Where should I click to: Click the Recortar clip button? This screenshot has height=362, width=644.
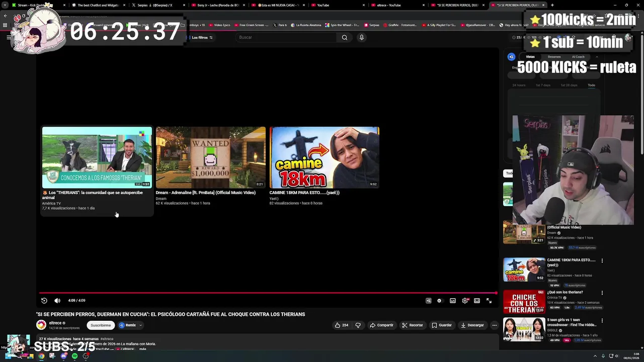[413, 325]
